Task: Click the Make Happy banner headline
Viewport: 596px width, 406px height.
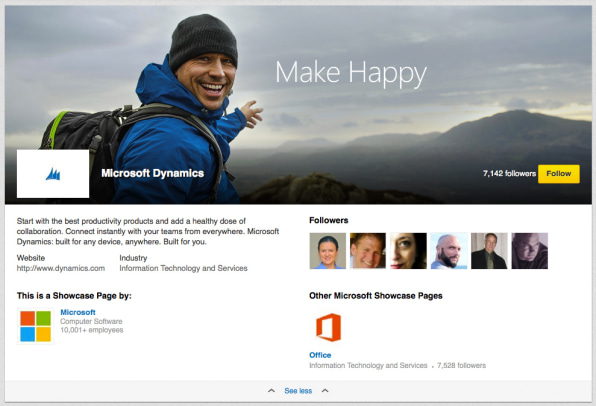Action: 351,73
